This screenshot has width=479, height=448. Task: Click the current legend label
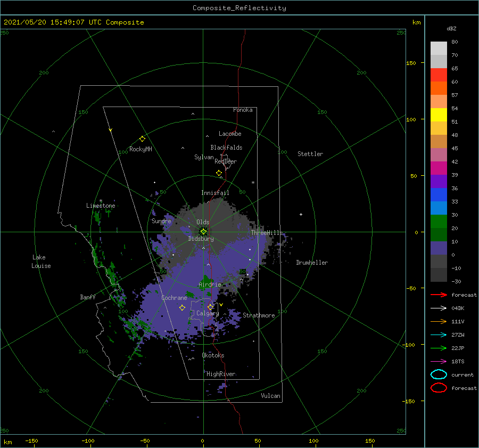463,375
